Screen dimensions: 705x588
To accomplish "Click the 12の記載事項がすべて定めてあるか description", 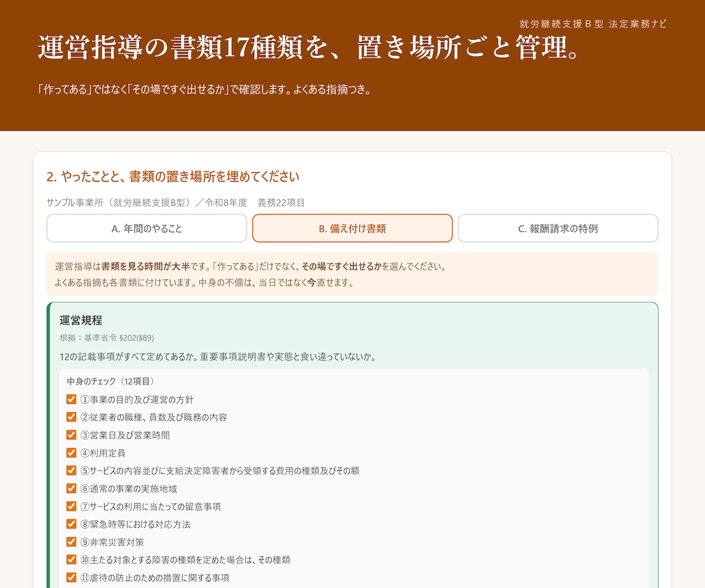I will pos(218,357).
